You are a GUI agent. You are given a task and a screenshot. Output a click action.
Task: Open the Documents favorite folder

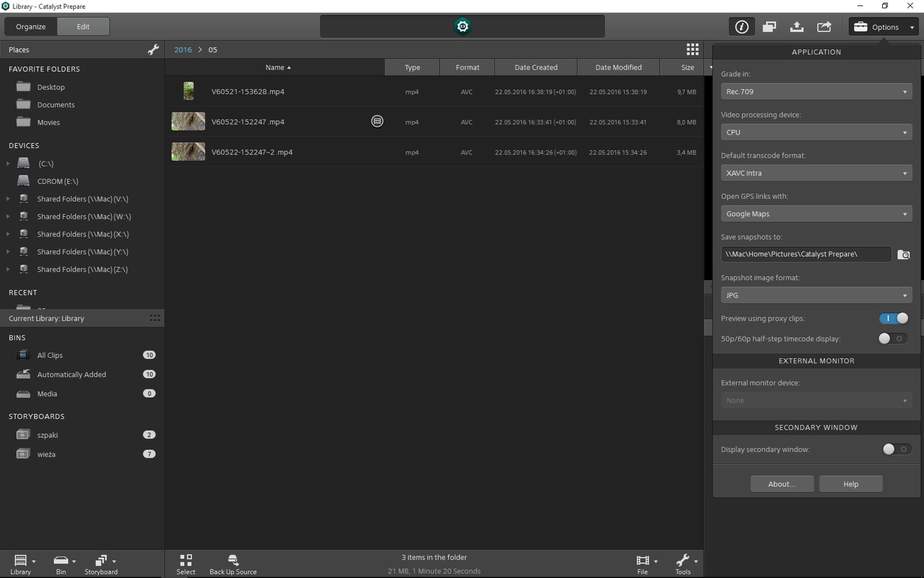point(55,105)
